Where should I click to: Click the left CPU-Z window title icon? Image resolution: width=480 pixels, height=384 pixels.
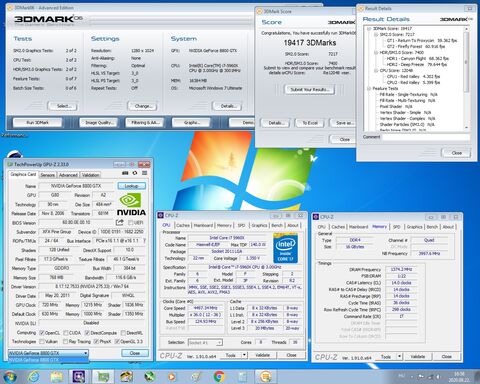160,215
